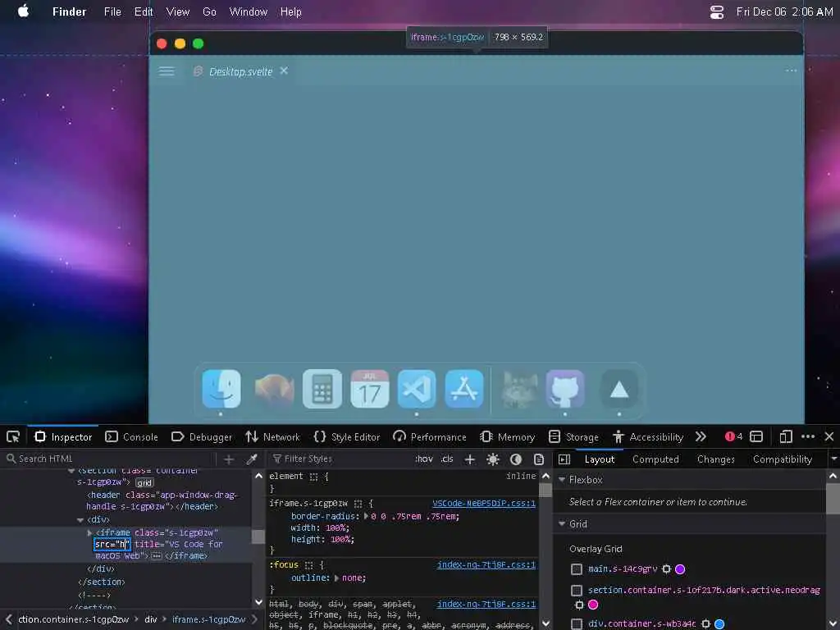
Task: Open App Store icon in the dock
Action: 464,389
